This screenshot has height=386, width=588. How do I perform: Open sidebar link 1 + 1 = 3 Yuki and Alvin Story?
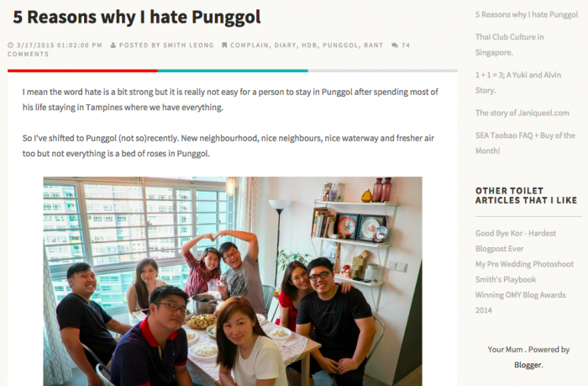[518, 82]
